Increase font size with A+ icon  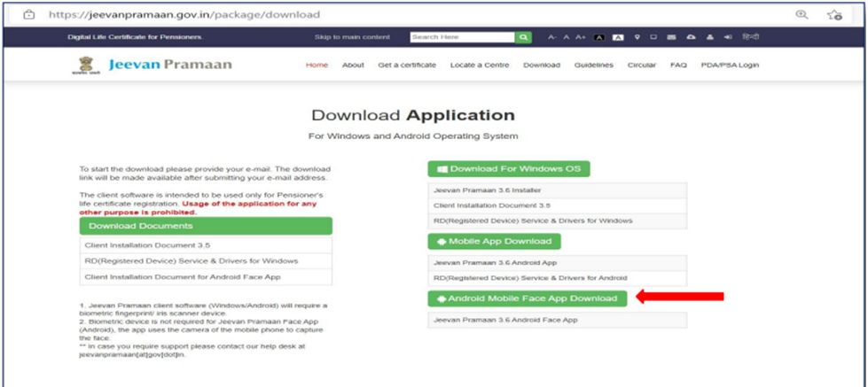[580, 37]
